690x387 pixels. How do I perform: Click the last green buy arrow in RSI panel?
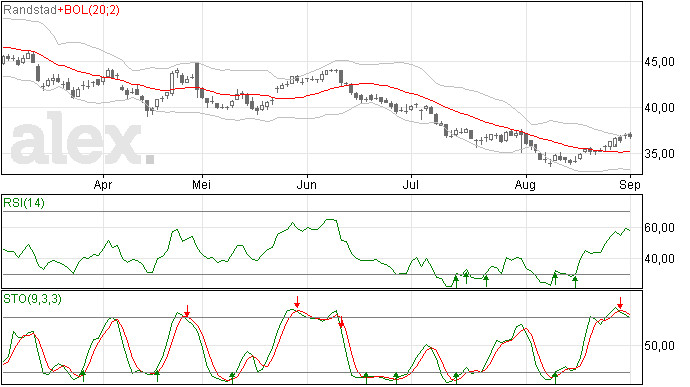[x=575, y=281]
